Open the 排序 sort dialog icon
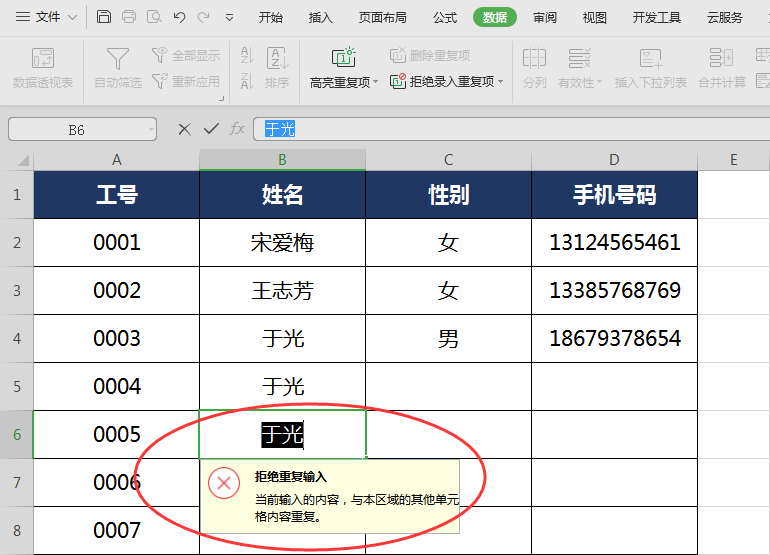Screen dimensions: 770x555 coord(277,58)
